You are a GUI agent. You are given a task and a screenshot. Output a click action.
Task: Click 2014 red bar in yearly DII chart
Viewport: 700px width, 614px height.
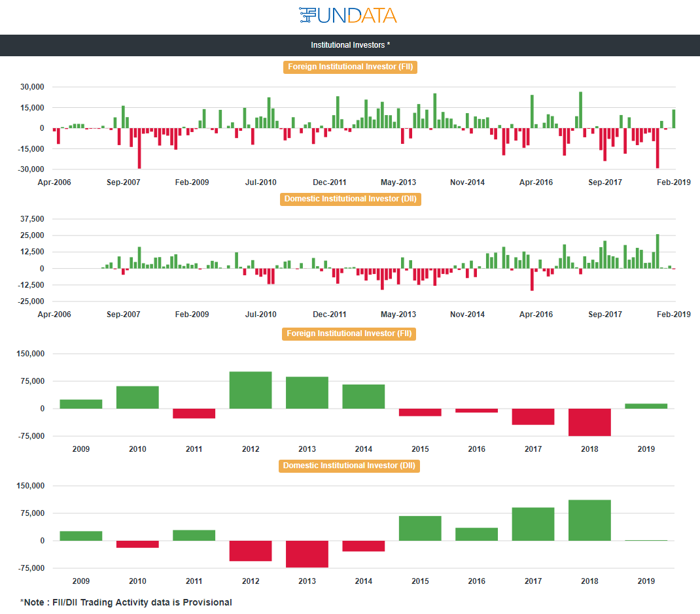[363, 546]
